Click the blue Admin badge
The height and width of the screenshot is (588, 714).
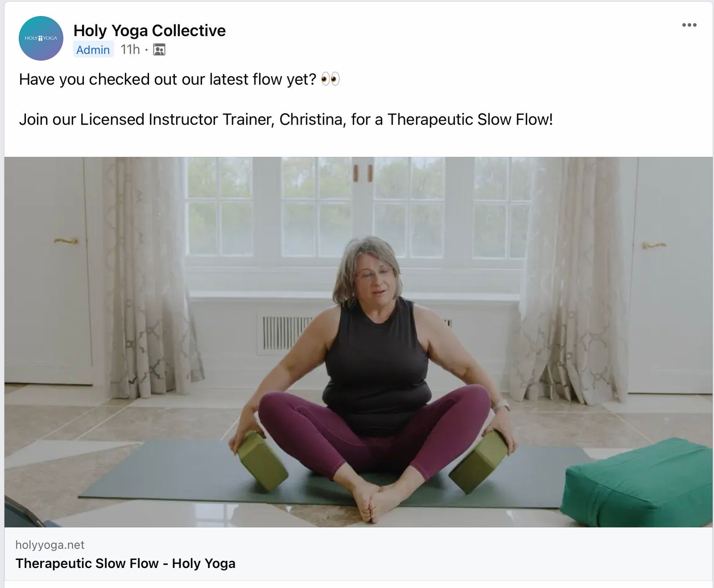tap(93, 50)
